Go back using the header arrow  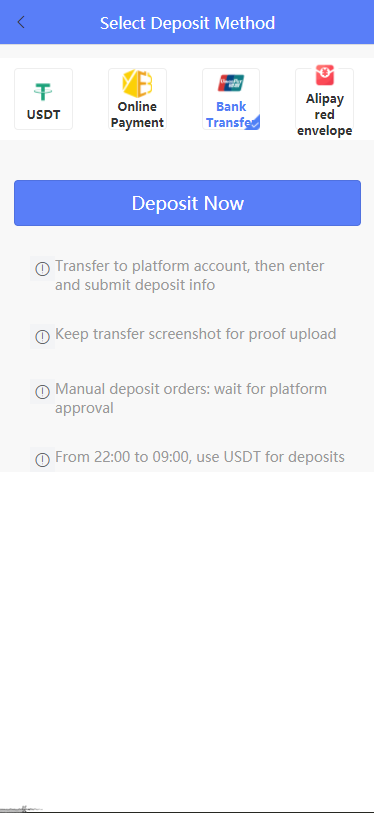21,22
